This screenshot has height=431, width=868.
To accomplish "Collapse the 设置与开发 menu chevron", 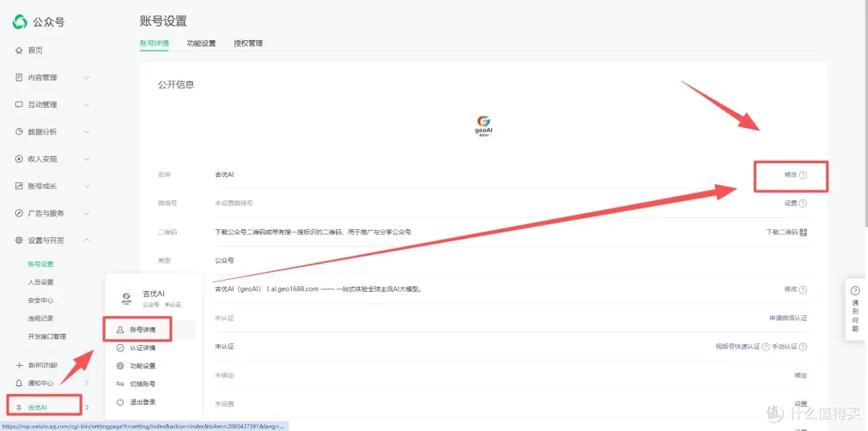I will point(86,240).
